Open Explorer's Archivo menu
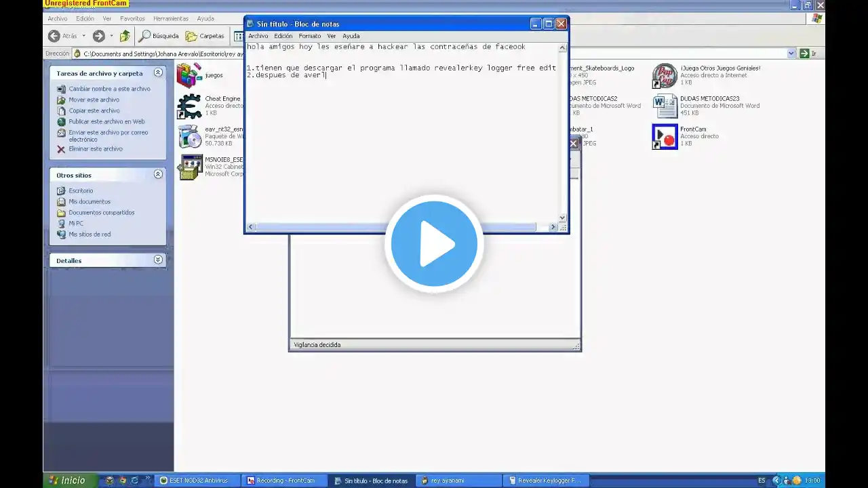 [58, 19]
